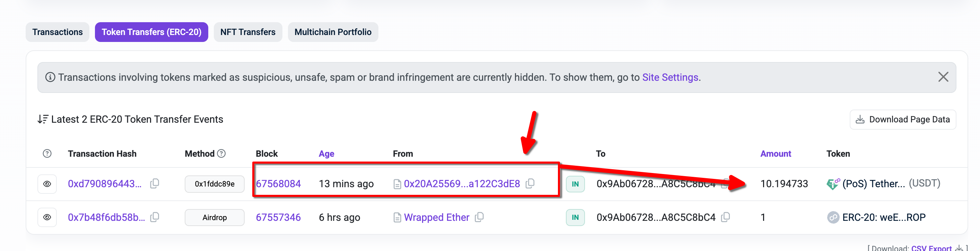Click the sort icon beside Latest 2 ERC-20
This screenshot has width=980, height=251.
click(x=43, y=119)
